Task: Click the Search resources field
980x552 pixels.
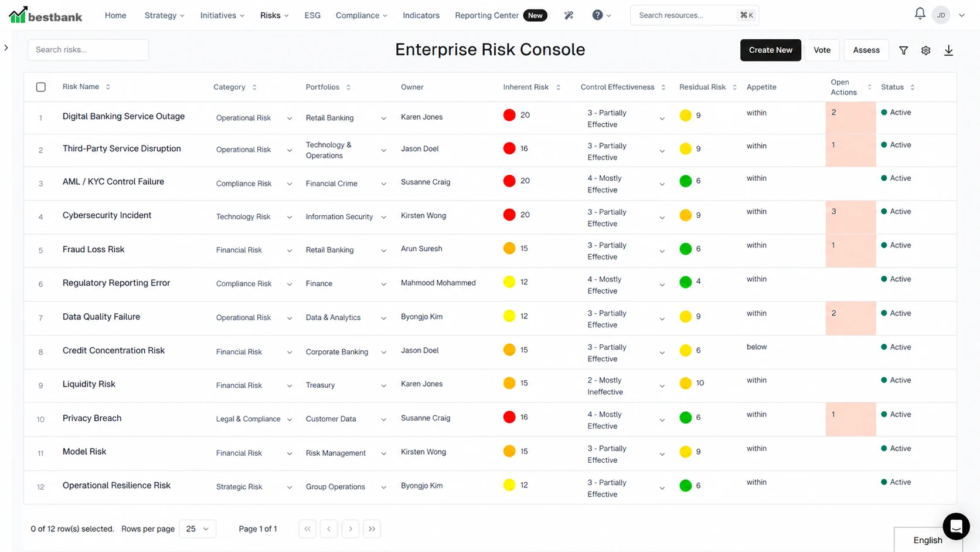Action: (694, 15)
